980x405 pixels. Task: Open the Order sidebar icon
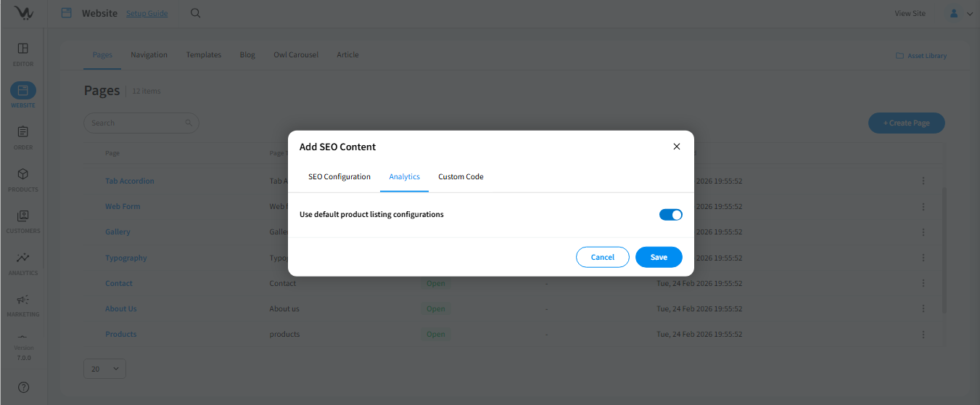click(x=22, y=133)
